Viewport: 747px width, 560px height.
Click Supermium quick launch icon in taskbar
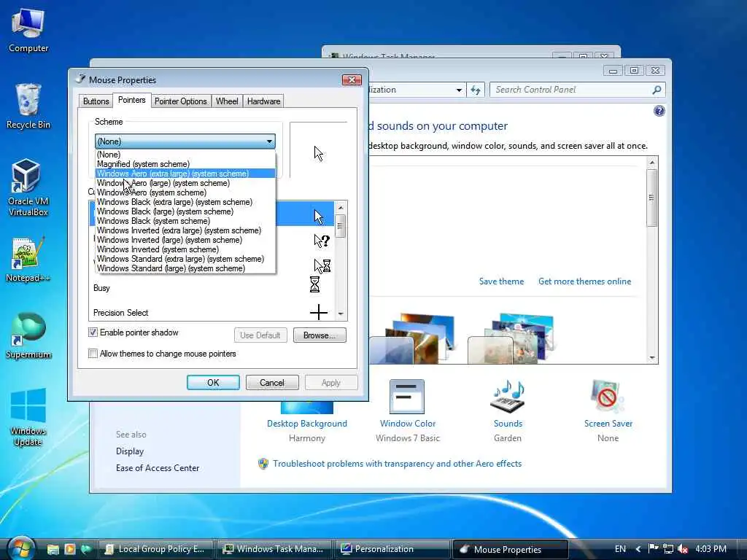(86, 549)
